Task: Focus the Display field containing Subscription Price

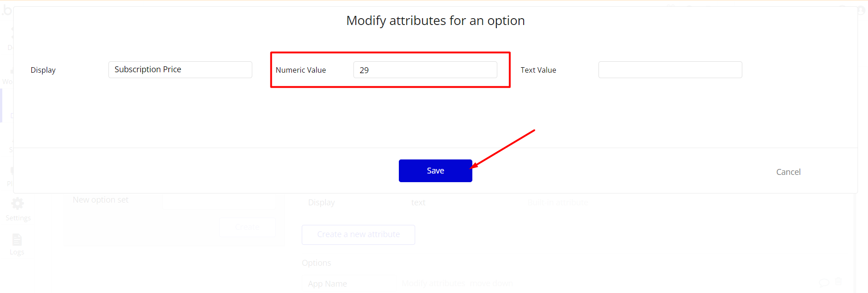Action: [x=180, y=70]
